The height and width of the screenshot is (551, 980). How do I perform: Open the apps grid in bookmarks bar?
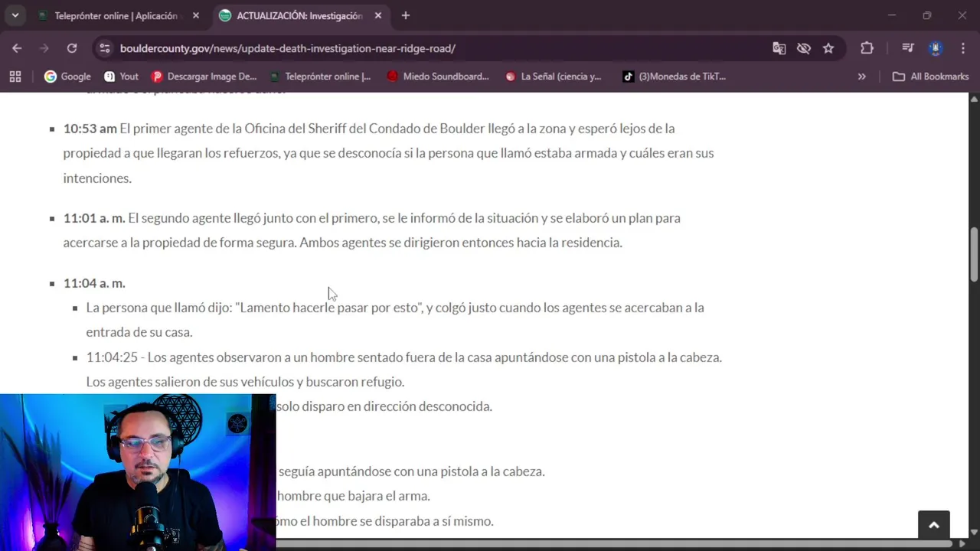click(15, 77)
